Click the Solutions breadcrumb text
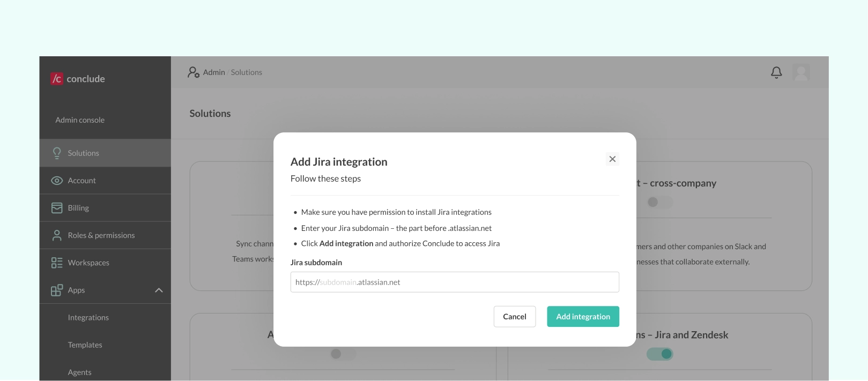The height and width of the screenshot is (381, 868). point(247,72)
